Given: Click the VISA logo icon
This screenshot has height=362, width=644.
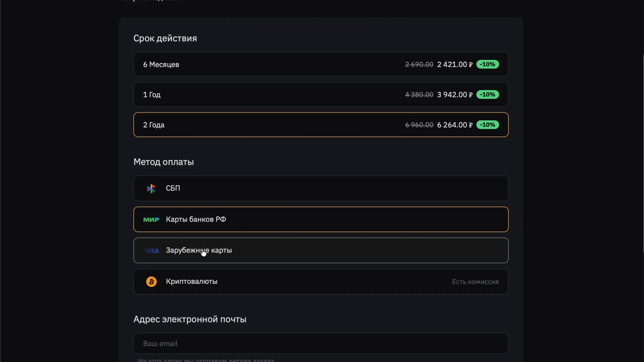Looking at the screenshot, I should [x=152, y=251].
